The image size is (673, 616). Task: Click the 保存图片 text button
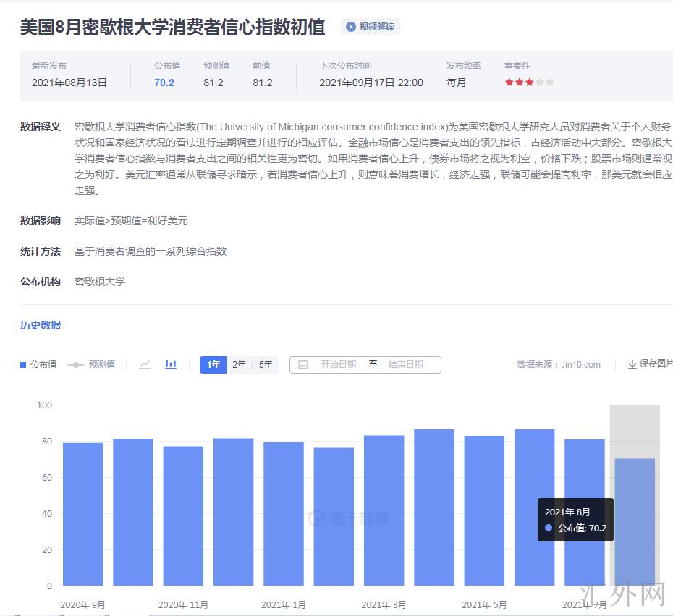(656, 364)
